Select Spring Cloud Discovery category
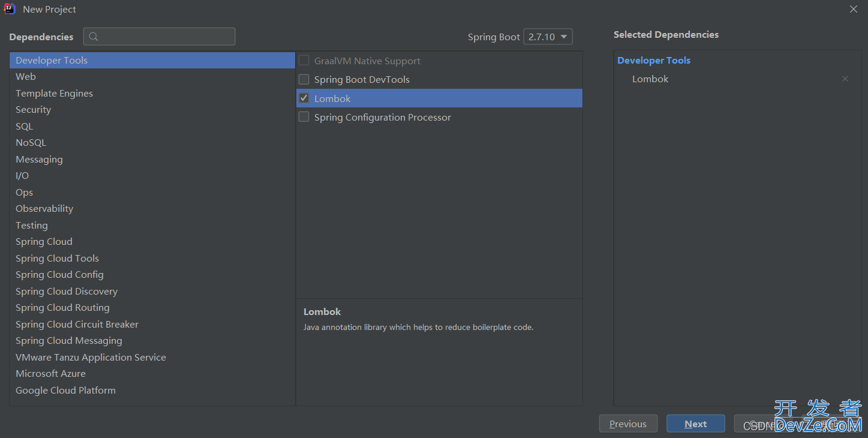The width and height of the screenshot is (868, 438). (67, 292)
